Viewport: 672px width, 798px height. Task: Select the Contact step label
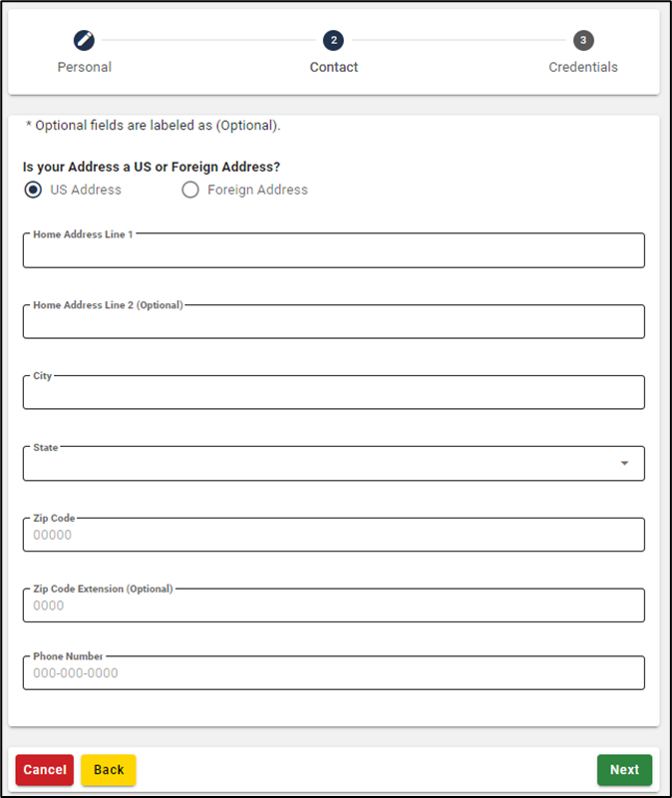[333, 67]
